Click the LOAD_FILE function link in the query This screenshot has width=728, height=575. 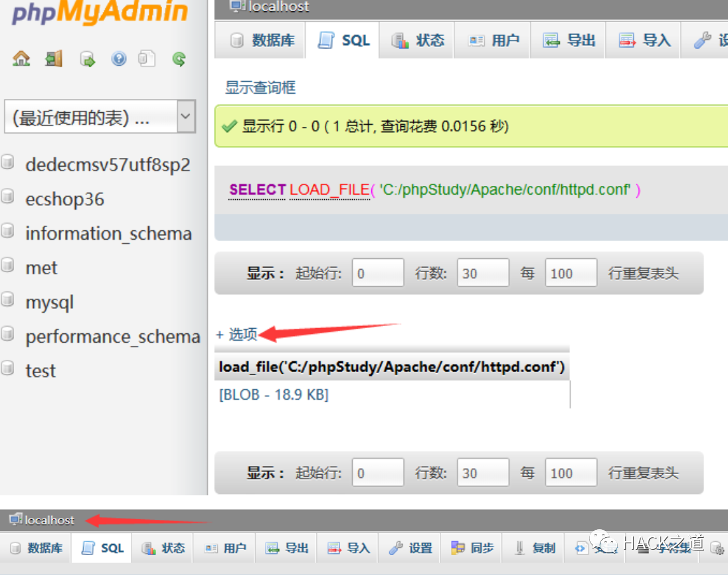(329, 190)
